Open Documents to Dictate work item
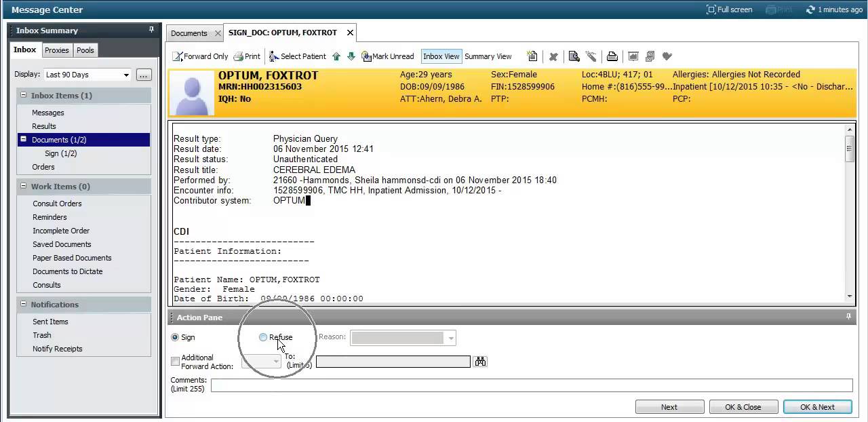Image resolution: width=868 pixels, height=422 pixels. pos(68,271)
